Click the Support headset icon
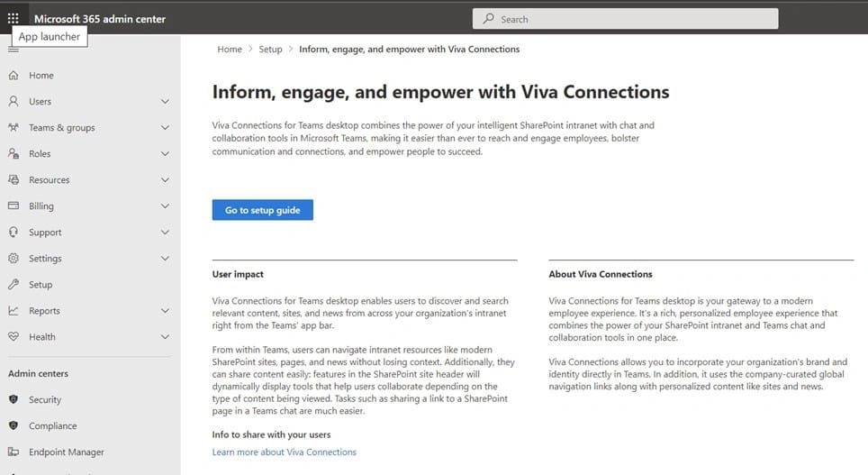Image resolution: width=868 pixels, height=475 pixels. tap(14, 233)
